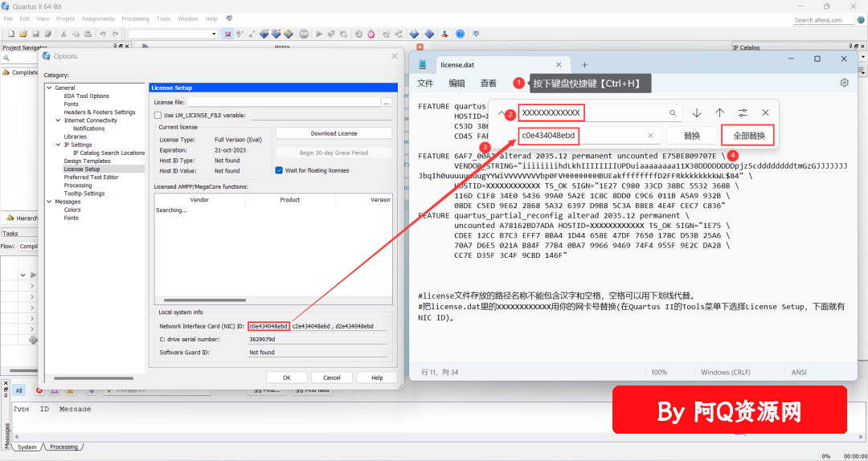868x461 pixels.
Task: Click Cancel in Options dialog
Action: 332,377
